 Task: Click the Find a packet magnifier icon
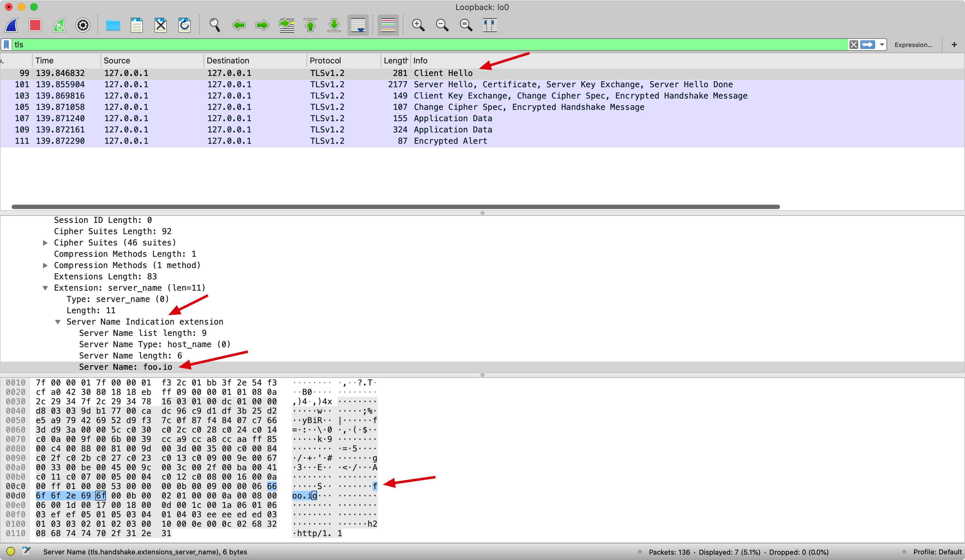pyautogui.click(x=215, y=25)
